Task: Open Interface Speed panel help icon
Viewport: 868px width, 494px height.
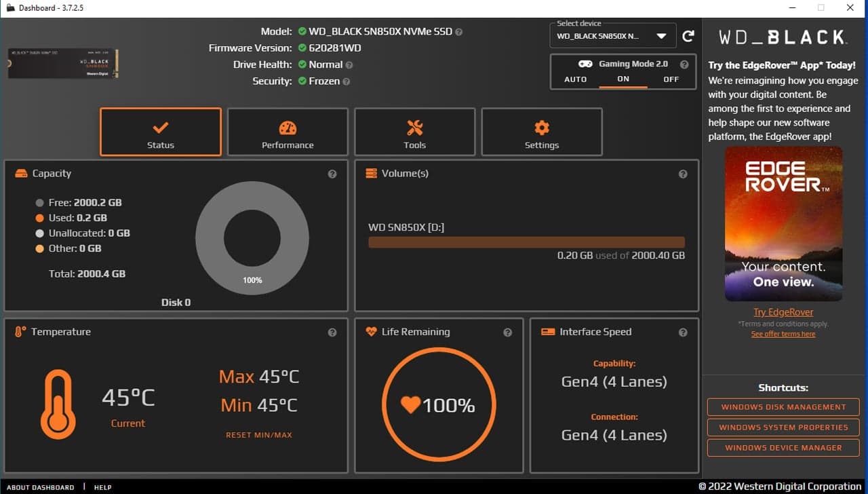Action: point(683,332)
